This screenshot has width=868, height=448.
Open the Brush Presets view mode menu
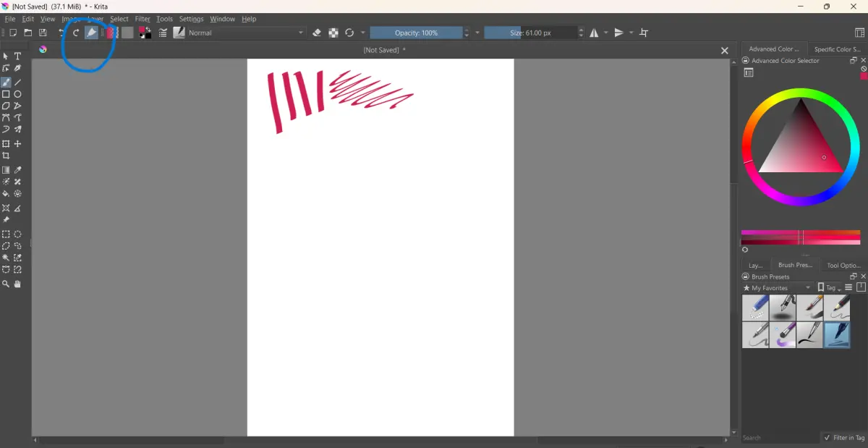pos(849,287)
